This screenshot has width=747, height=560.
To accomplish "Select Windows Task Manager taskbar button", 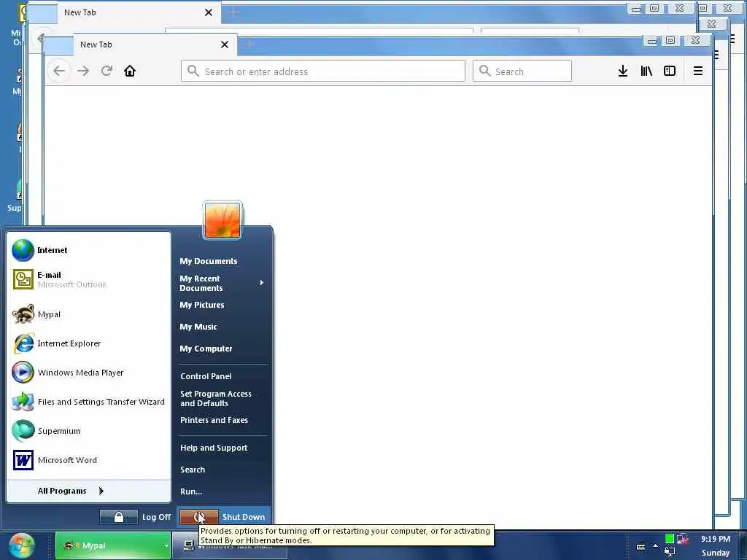I will point(230,545).
